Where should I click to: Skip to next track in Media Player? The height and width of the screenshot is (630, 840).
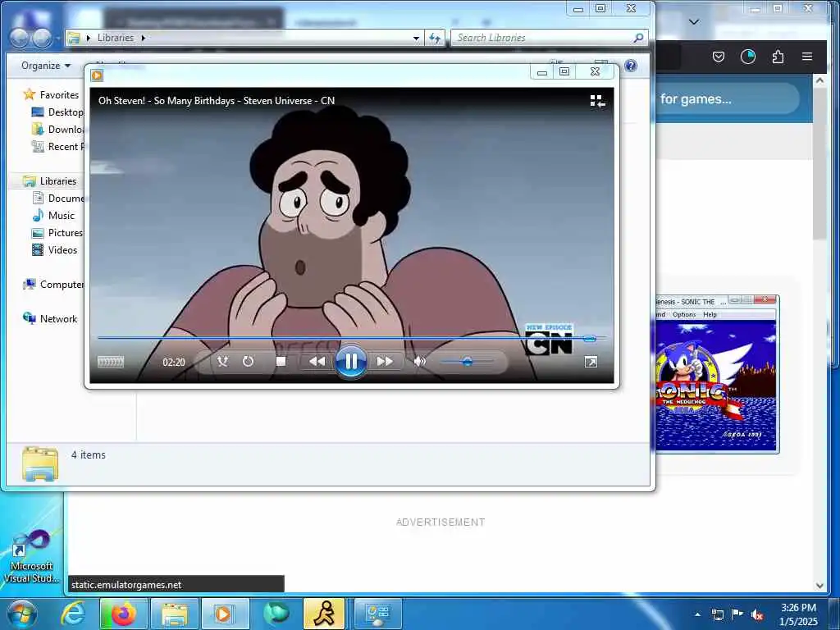(385, 362)
